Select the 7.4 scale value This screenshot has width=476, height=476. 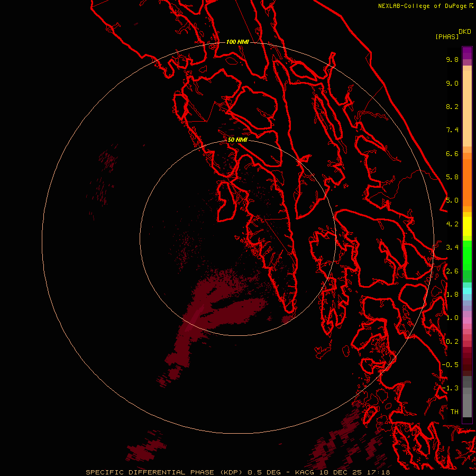(x=452, y=130)
